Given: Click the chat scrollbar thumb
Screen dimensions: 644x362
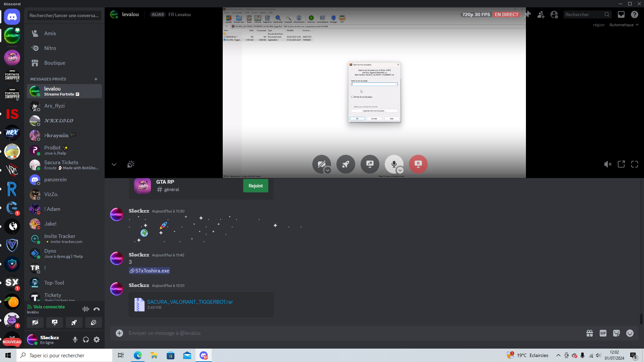Looking at the screenshot, I should [x=641, y=319].
